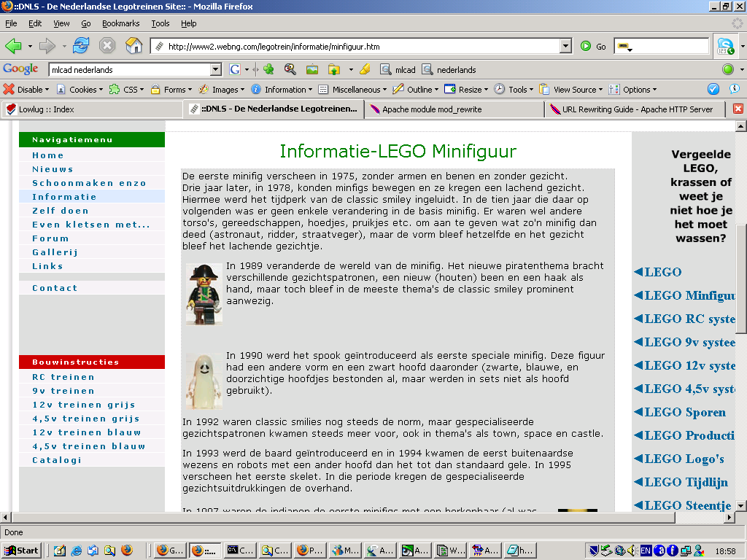Open the Contact navigation link
747x560 pixels.
(x=55, y=288)
